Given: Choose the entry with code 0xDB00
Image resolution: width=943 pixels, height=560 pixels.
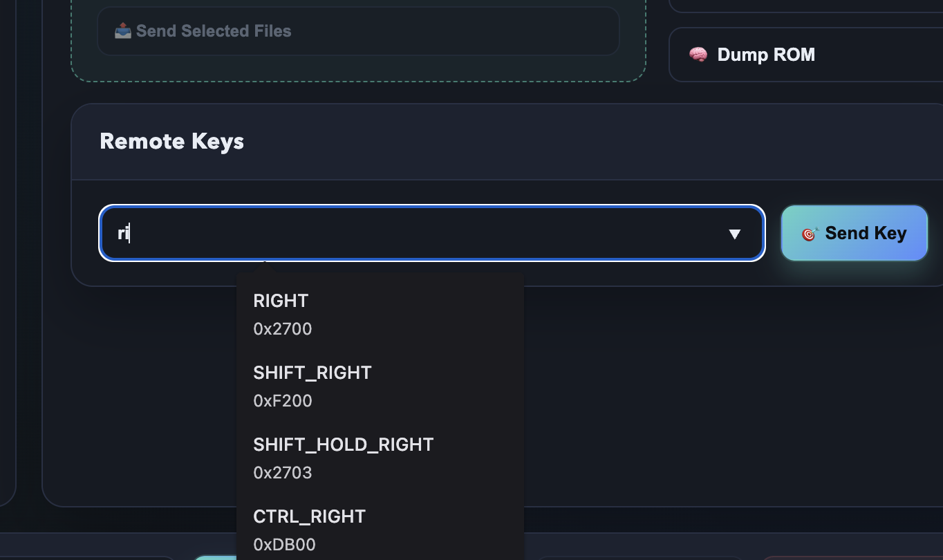Looking at the screenshot, I should (x=284, y=545).
